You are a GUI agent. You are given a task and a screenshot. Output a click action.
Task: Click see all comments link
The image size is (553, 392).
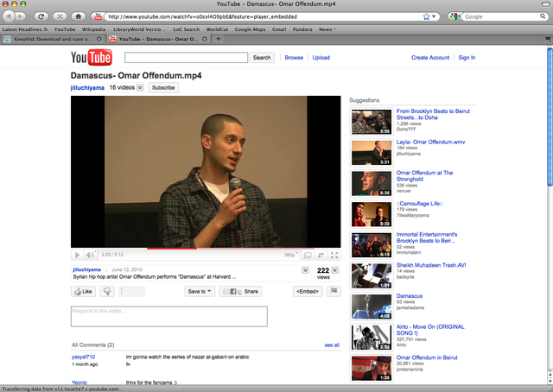coord(332,345)
